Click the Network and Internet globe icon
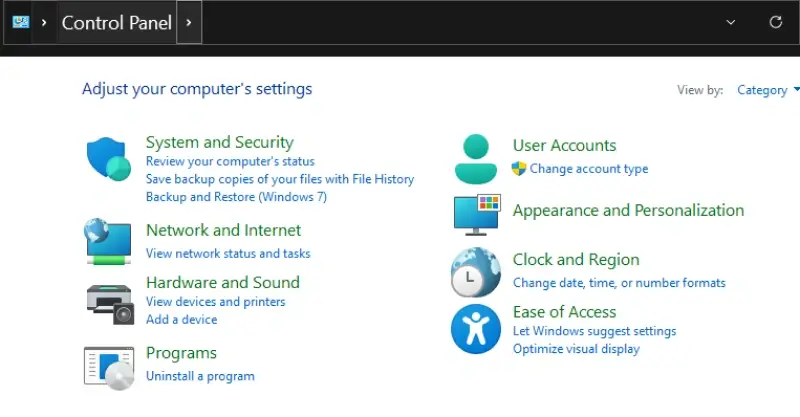Viewport: 800px width, 417px height. coord(108,241)
